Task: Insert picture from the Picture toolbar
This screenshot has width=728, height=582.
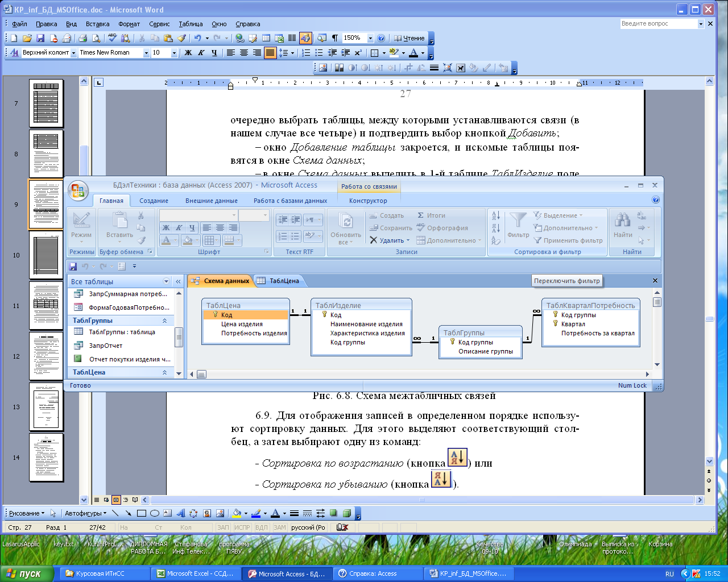Action: [x=323, y=68]
